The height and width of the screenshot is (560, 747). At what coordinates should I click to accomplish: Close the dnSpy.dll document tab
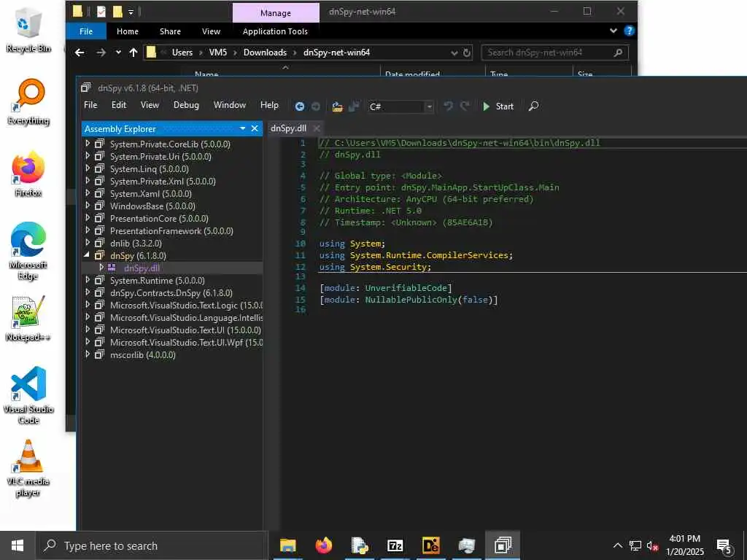[317, 128]
